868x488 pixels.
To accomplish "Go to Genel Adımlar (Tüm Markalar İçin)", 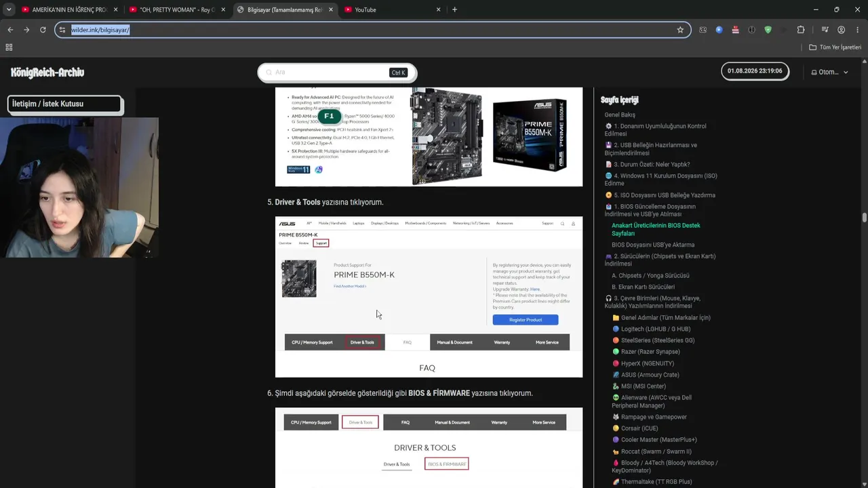I will (661, 317).
